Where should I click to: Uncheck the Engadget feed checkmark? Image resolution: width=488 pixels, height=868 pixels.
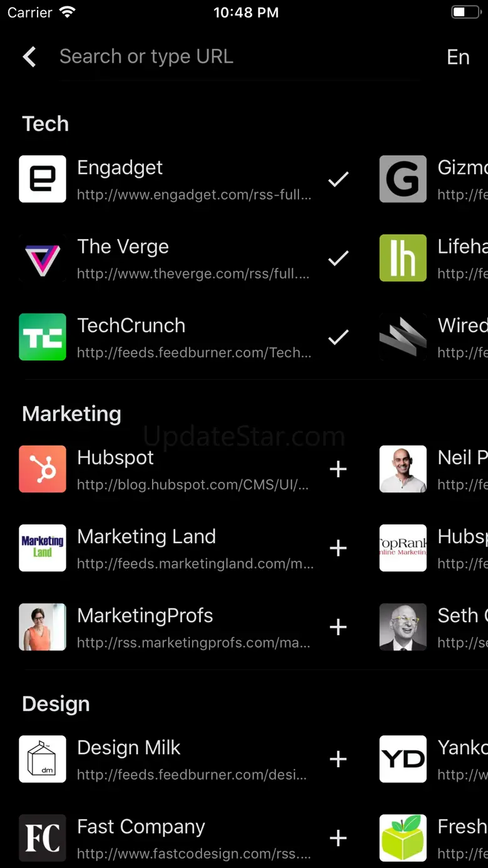click(338, 180)
